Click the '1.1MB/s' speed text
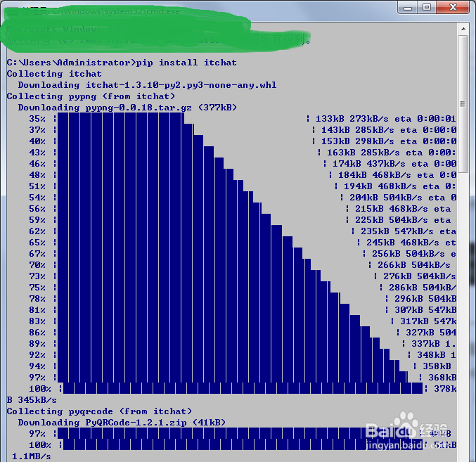Image resolution: width=476 pixels, height=462 pixels. pyautogui.click(x=32, y=456)
